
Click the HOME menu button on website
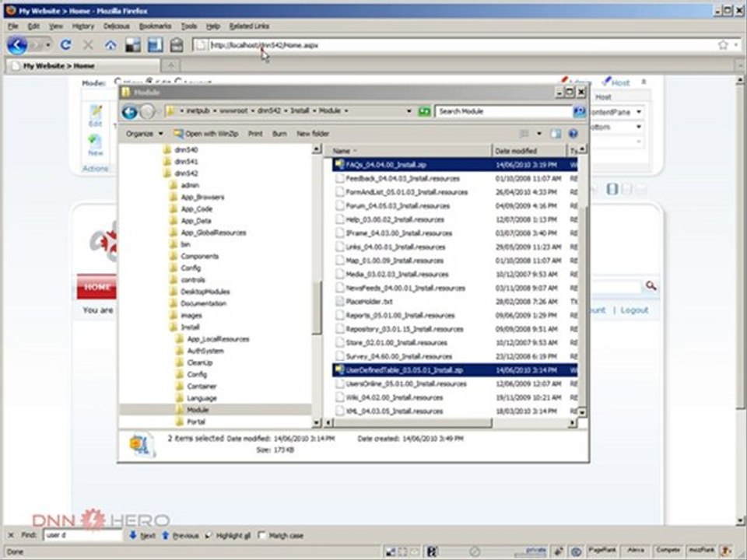pos(96,287)
